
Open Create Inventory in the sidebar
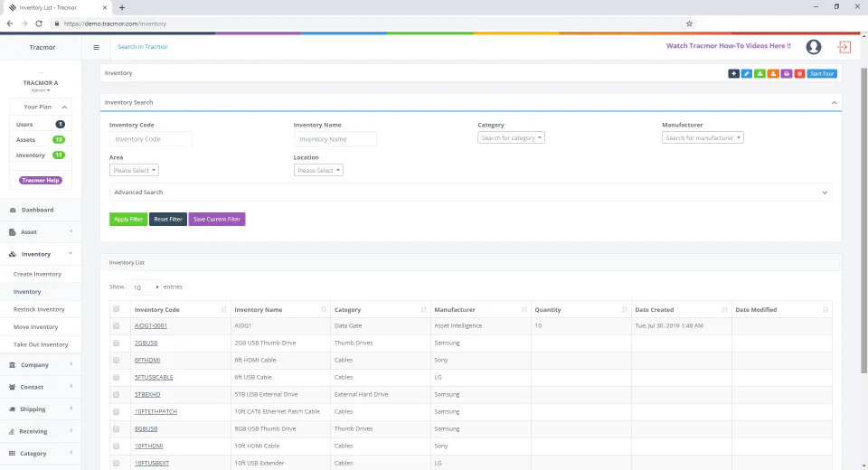pos(37,274)
